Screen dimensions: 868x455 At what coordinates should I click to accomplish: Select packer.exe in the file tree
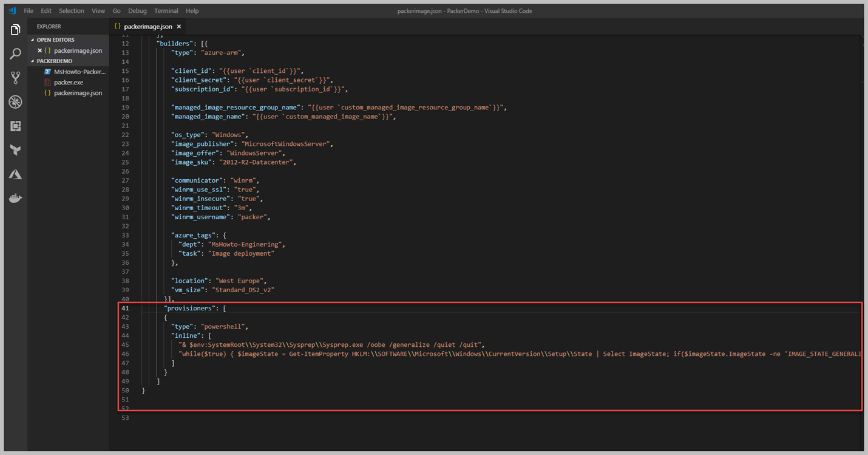pyautogui.click(x=69, y=82)
